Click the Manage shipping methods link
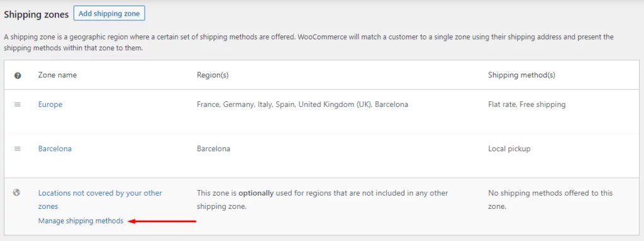This screenshot has height=241, width=644. click(80, 221)
